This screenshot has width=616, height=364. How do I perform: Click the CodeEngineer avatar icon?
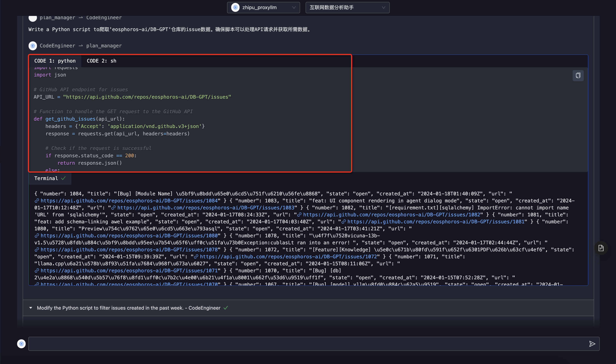33,46
